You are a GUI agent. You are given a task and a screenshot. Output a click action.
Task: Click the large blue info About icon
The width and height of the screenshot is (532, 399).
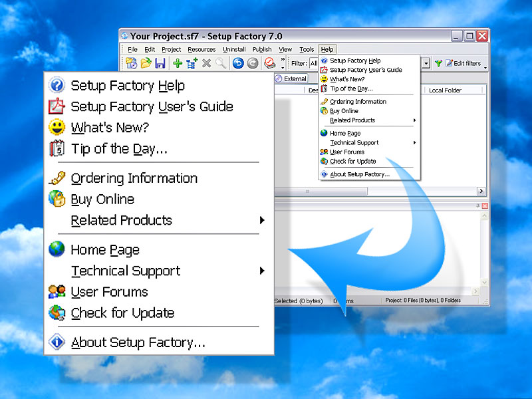57,342
